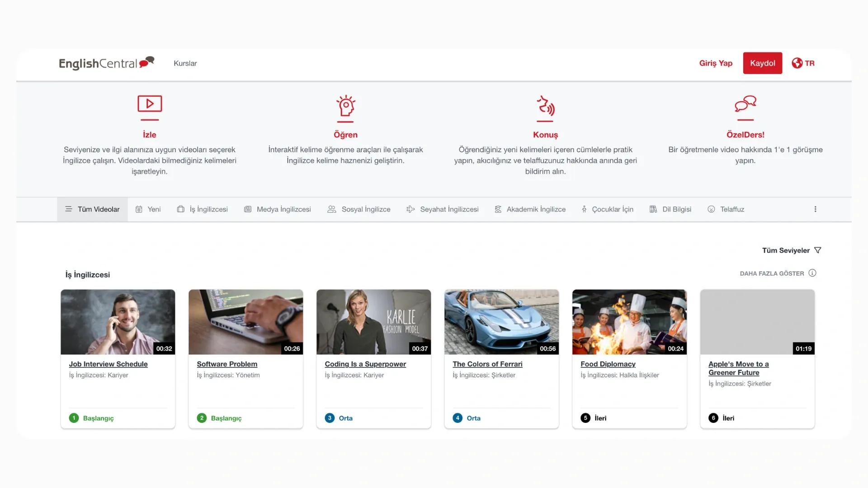Switch to the Medya İngilizcesi tab
The width and height of the screenshot is (868, 488).
[277, 209]
